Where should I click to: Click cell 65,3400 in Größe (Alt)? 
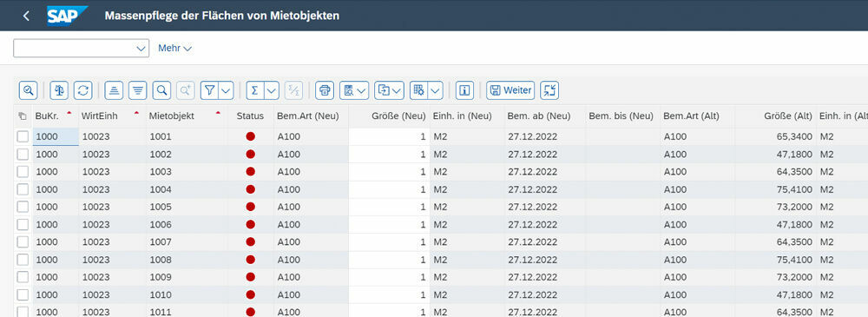pyautogui.click(x=775, y=136)
